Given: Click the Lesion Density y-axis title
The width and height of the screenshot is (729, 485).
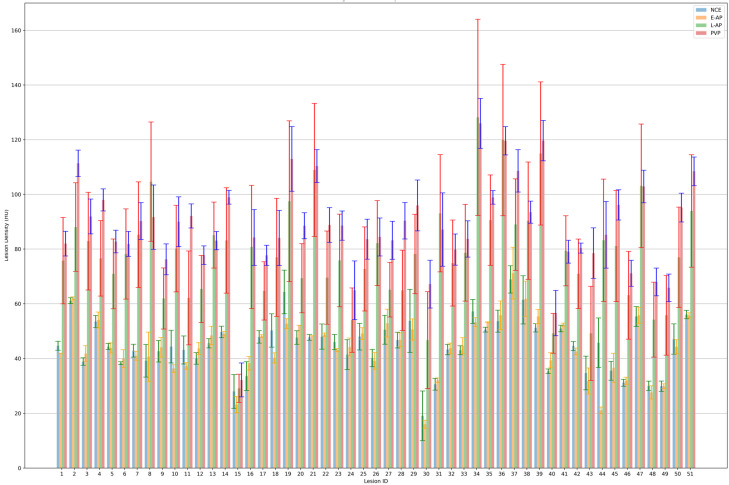Looking at the screenshot, I should (x=7, y=235).
